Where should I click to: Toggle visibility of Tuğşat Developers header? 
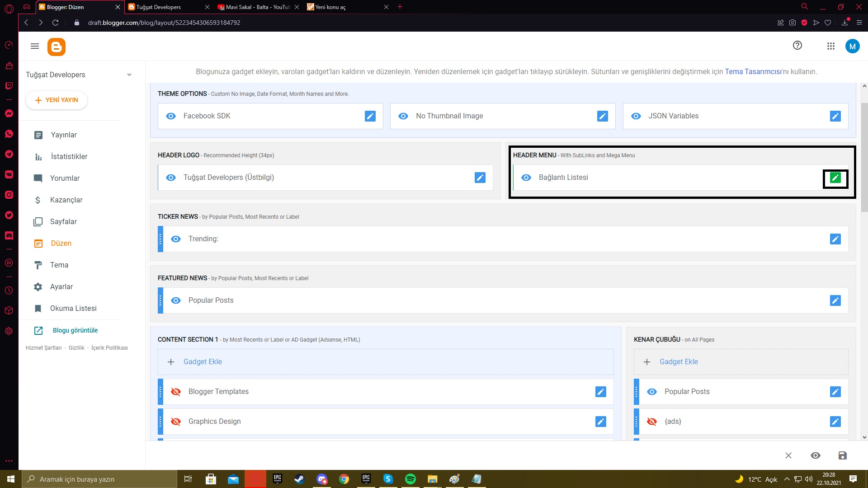pyautogui.click(x=171, y=178)
